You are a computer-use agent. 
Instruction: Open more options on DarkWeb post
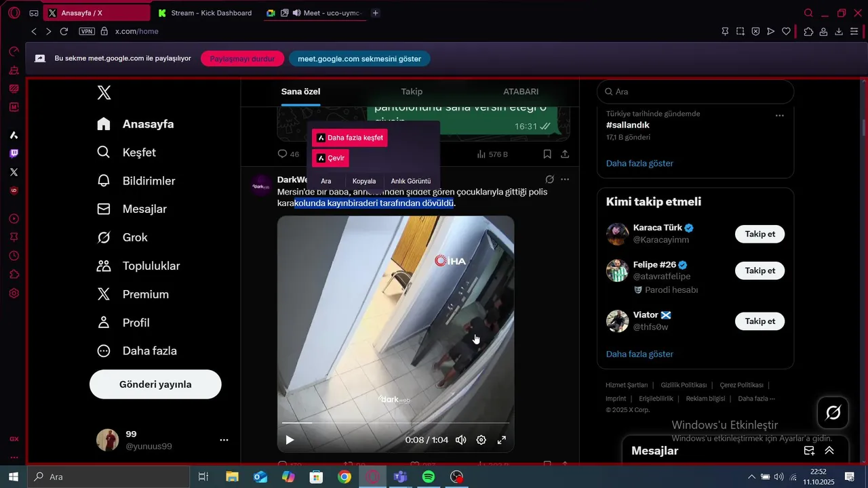[x=565, y=180]
